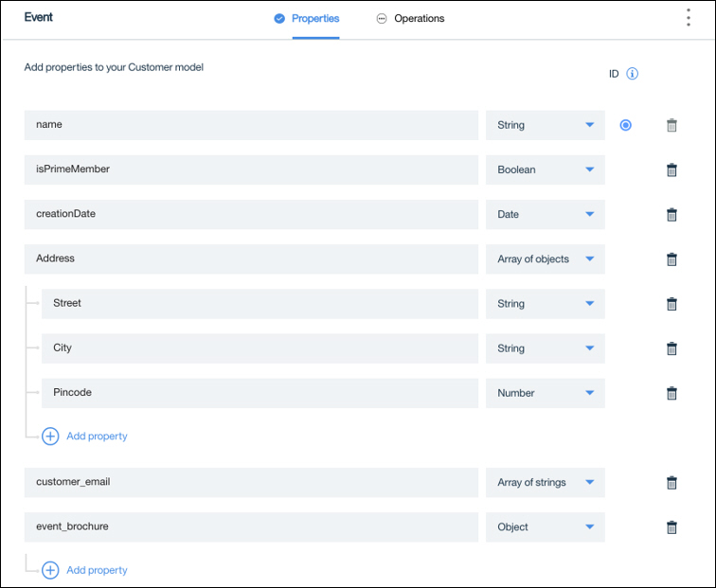
Task: Delete the isPrimeMember property with trash icon
Action: pos(671,169)
